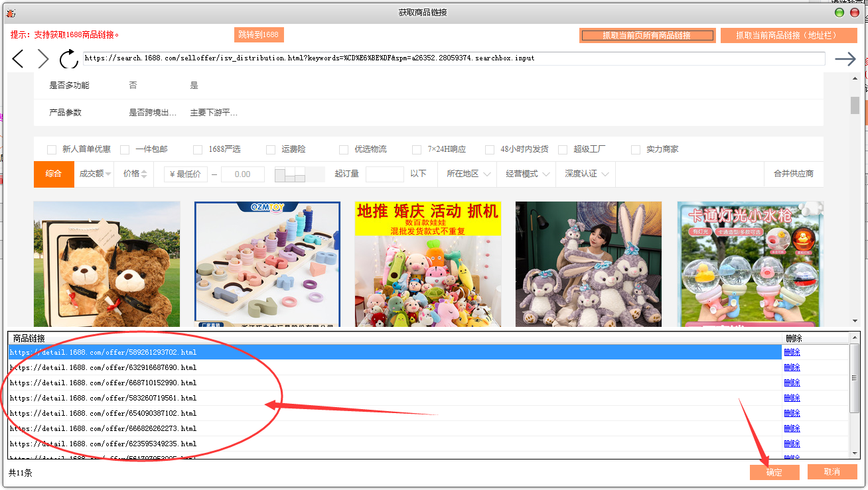Image resolution: width=868 pixels, height=490 pixels.
Task: Open the 所在地区 dropdown
Action: point(469,174)
